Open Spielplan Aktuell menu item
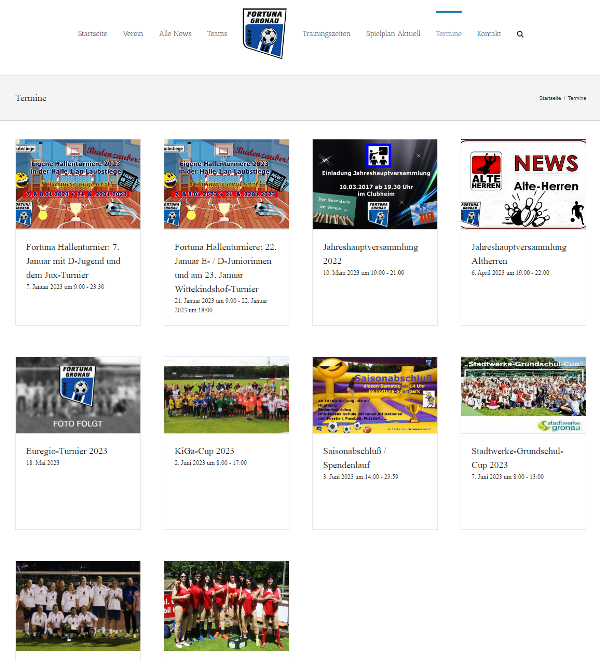Viewport: 600px width, 661px height. click(393, 33)
